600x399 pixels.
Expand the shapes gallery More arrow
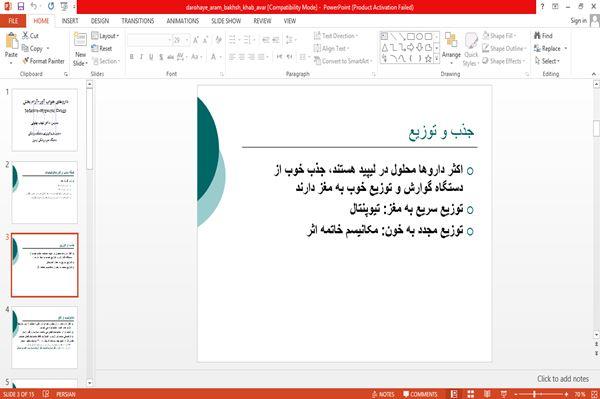point(436,59)
